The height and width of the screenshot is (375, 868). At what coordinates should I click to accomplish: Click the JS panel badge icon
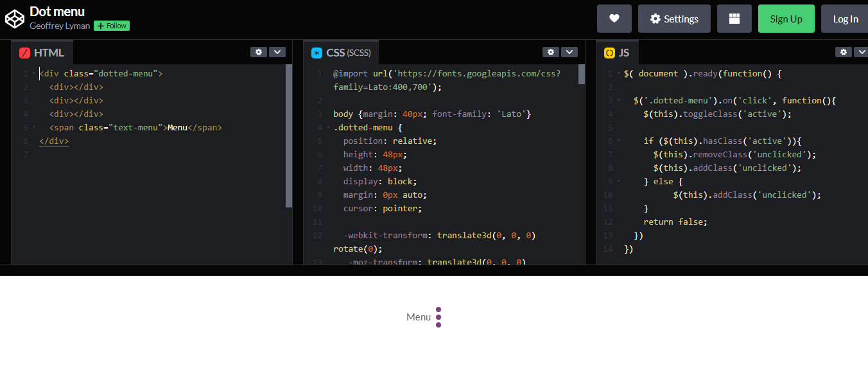point(609,52)
